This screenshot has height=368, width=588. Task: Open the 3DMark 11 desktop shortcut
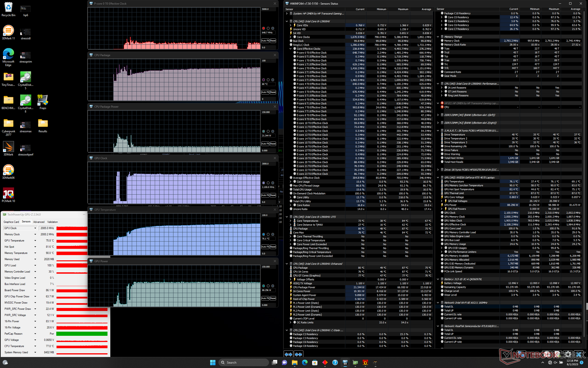[x=8, y=33]
